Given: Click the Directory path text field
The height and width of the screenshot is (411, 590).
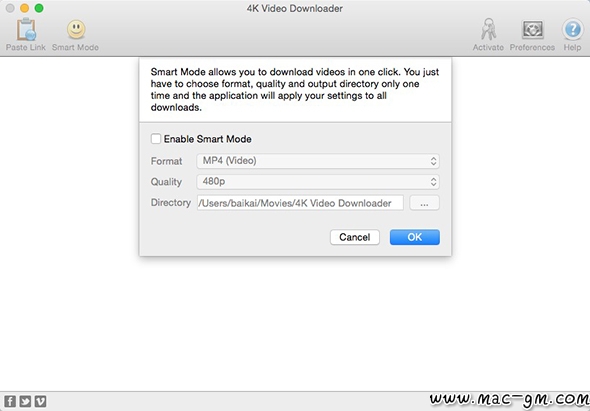Looking at the screenshot, I should (x=300, y=203).
